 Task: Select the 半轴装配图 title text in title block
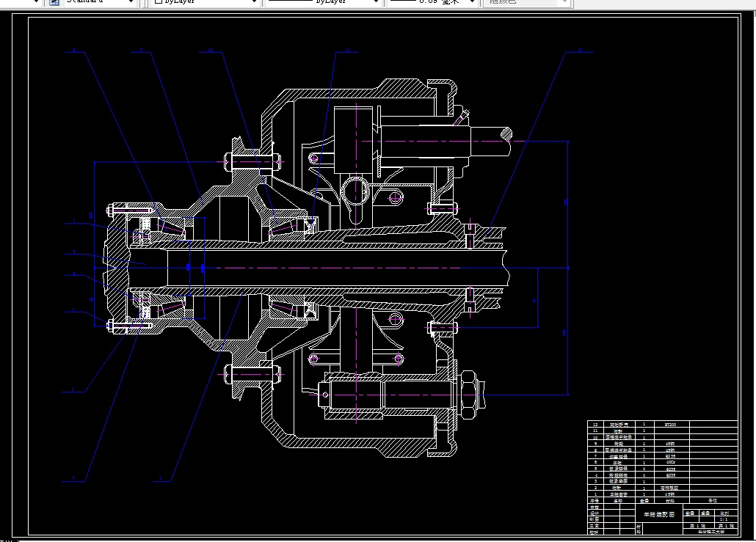click(659, 515)
